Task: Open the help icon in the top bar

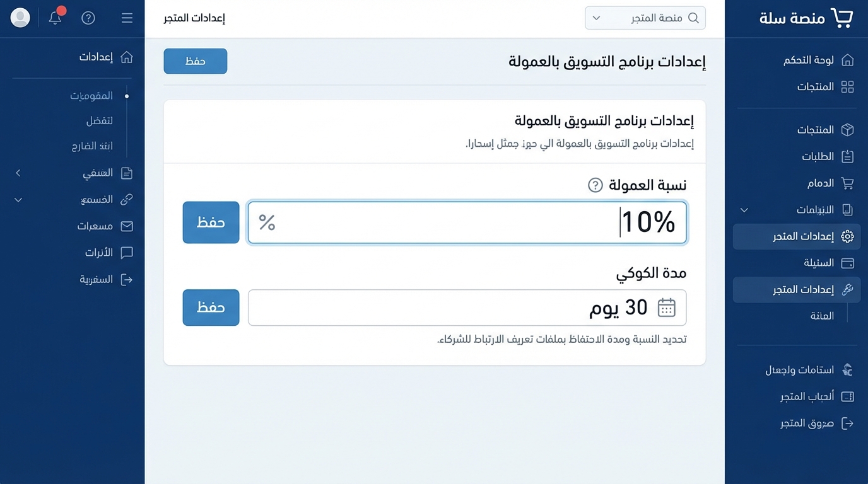Action: (x=88, y=18)
